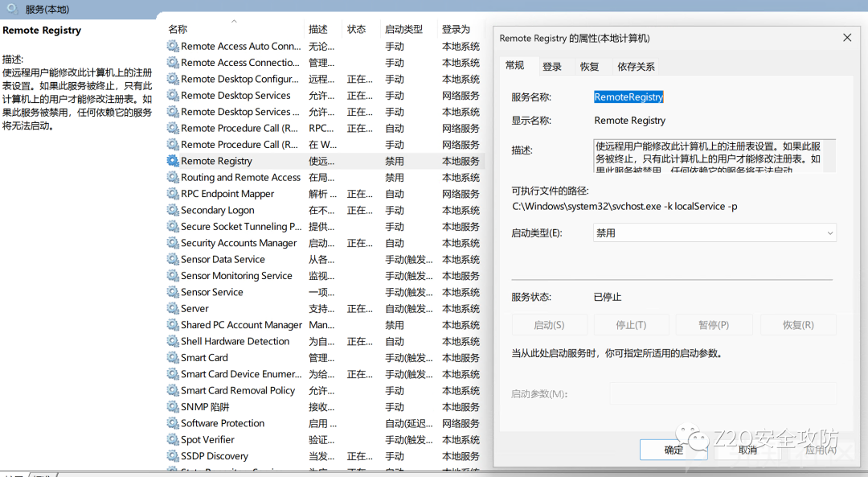Click Spot Verifier service name
The image size is (868, 477).
click(207, 439)
